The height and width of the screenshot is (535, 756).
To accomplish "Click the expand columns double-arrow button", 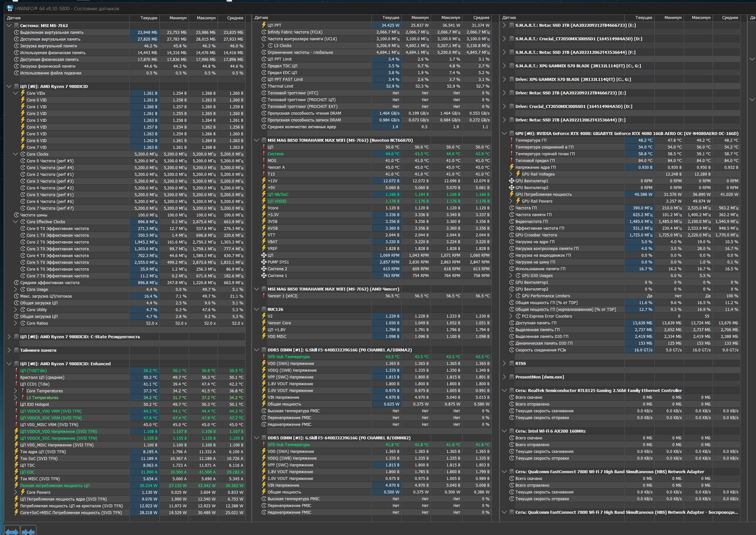I will point(12,531).
